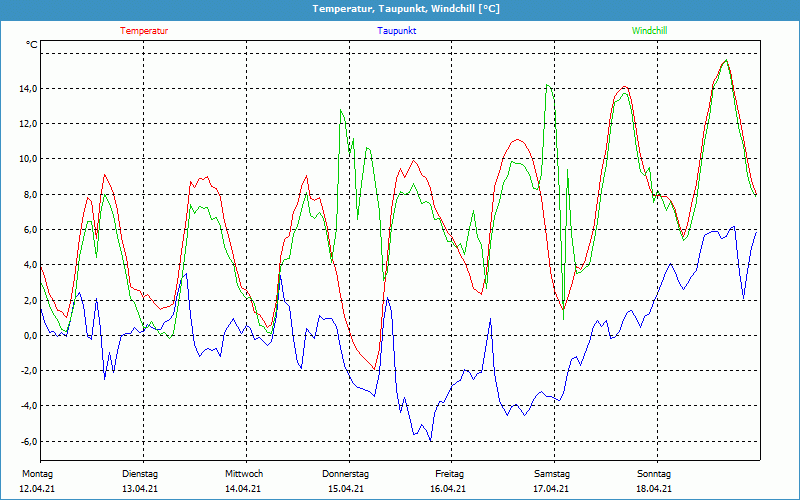Click the blue Taupunkt legend label
The image size is (800, 500).
tap(397, 31)
